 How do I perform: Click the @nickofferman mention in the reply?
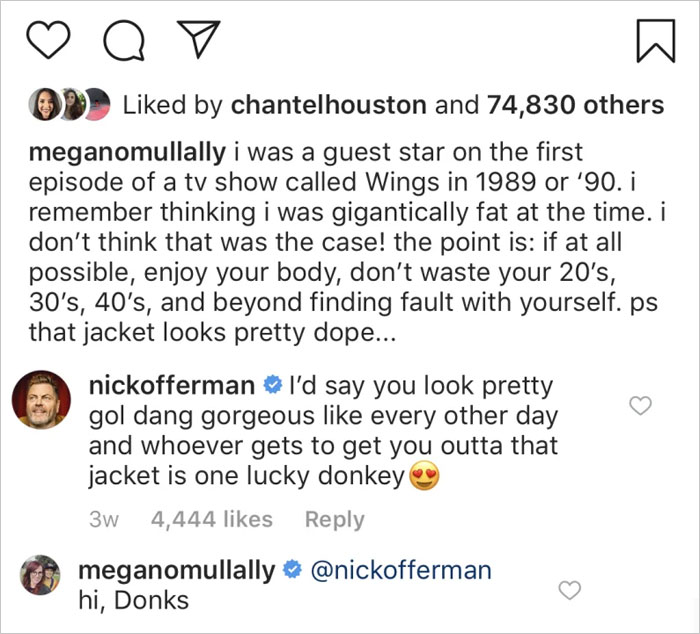402,571
